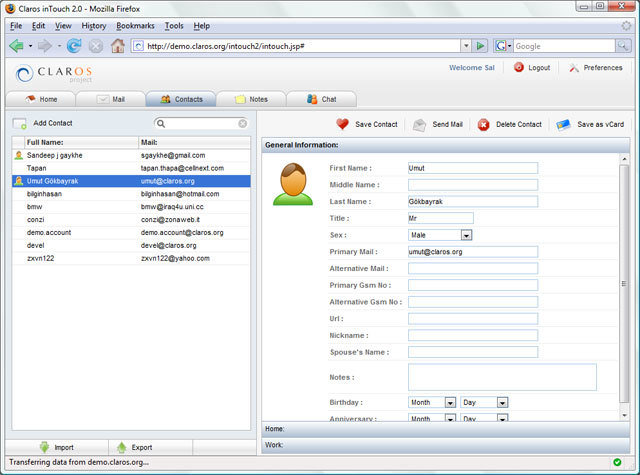Click the person icon beside Sandeep j gaykhe

[19, 155]
